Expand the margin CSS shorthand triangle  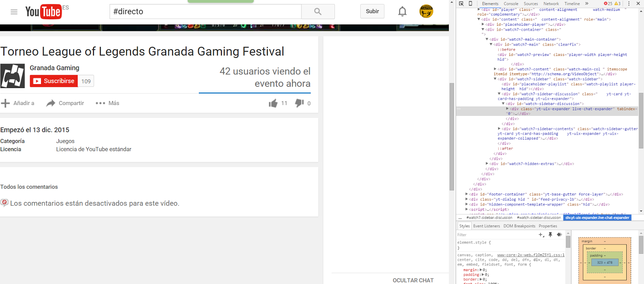point(481,270)
